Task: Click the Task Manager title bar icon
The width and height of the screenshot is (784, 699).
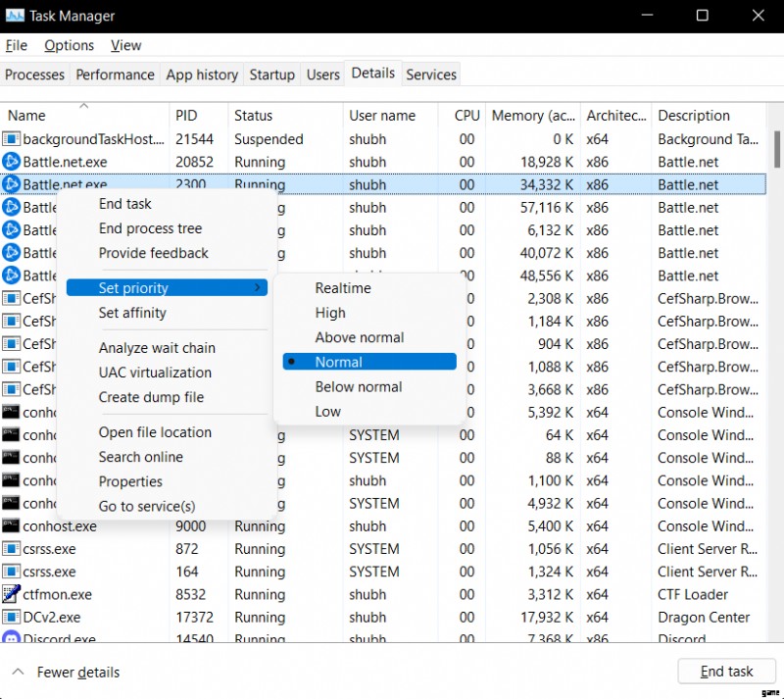Action: [15, 16]
